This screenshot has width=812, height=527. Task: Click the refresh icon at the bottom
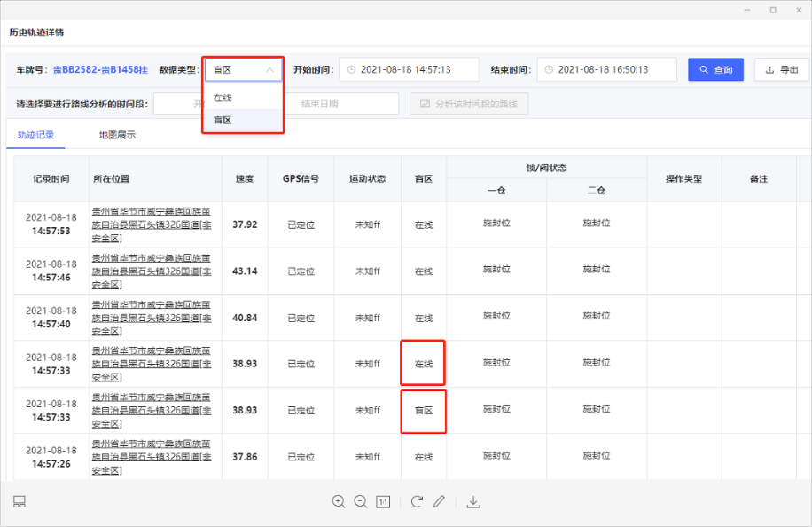416,501
